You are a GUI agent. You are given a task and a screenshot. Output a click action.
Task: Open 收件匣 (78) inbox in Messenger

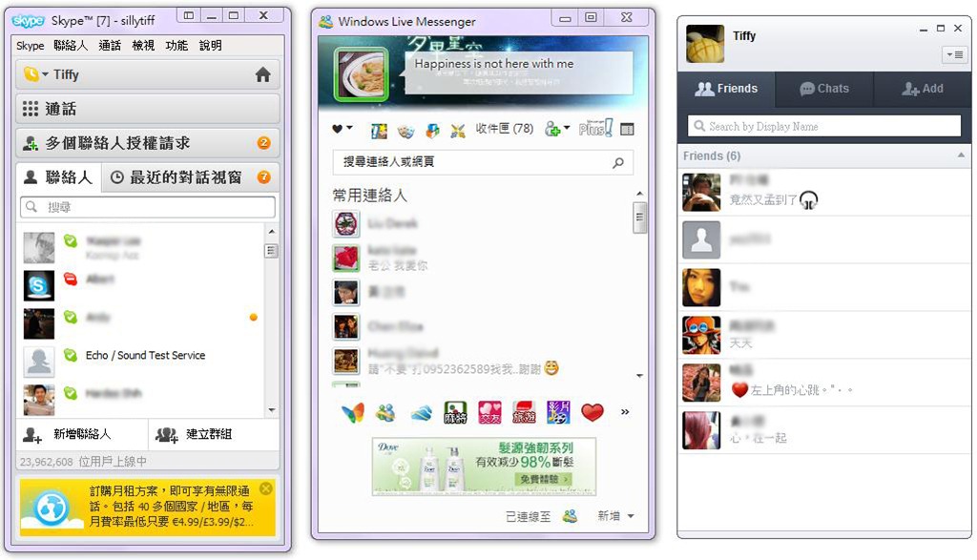pyautogui.click(x=505, y=129)
